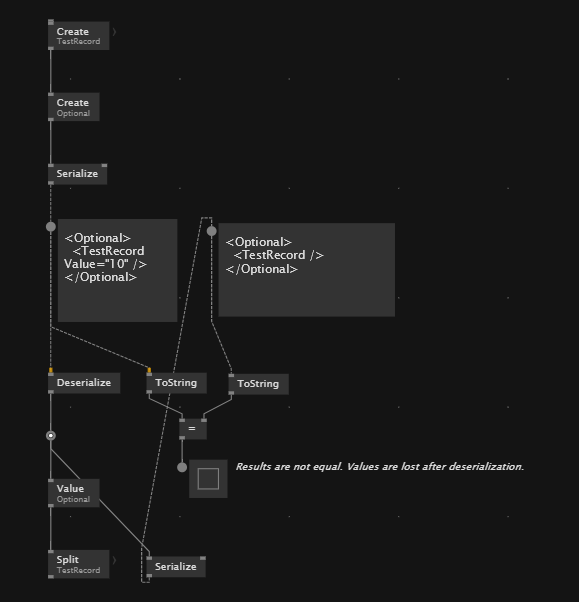Viewport: 579px width, 602px height.
Task: Click circular pin left of result checkbox
Action: 182,467
